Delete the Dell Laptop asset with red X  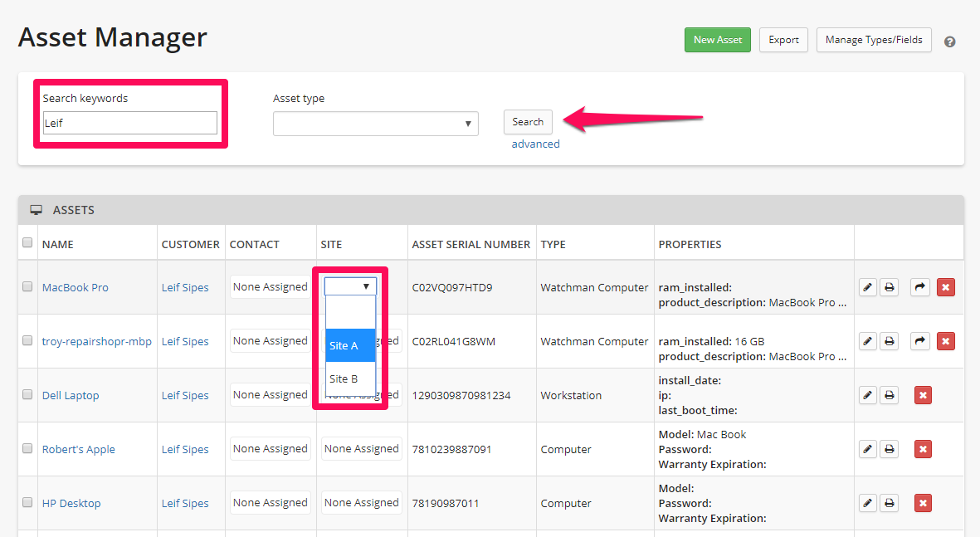[x=923, y=395]
